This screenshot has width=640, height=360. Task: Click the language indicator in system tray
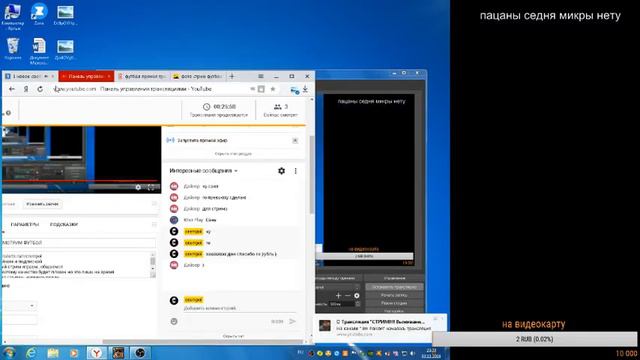tap(301, 352)
